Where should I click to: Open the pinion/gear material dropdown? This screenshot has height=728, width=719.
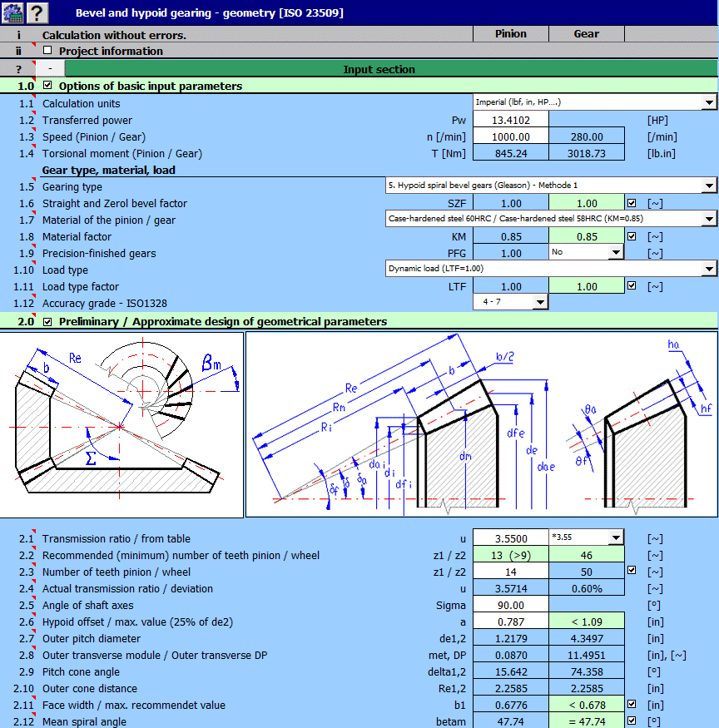pyautogui.click(x=709, y=219)
